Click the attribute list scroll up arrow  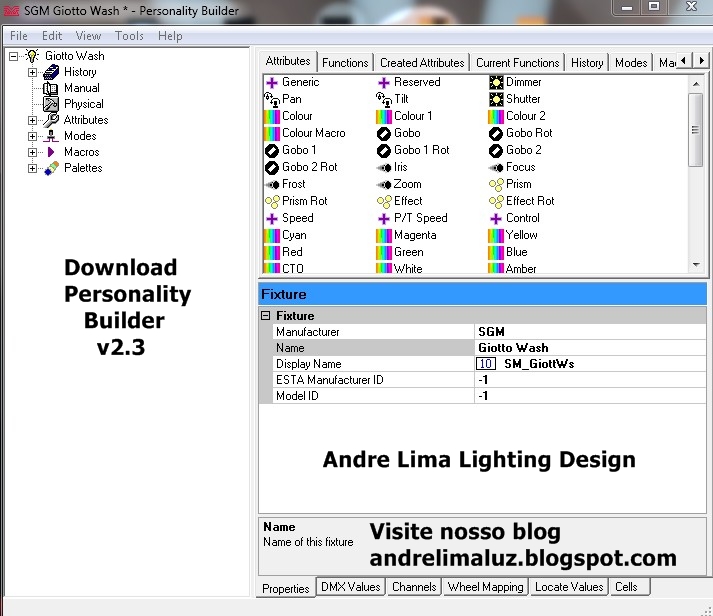tap(696, 84)
